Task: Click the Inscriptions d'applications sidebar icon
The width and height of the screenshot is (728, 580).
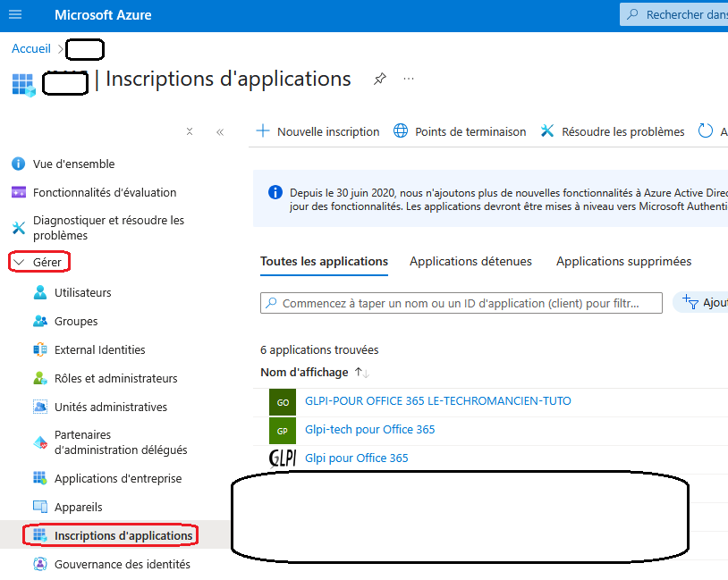Action: click(x=40, y=535)
